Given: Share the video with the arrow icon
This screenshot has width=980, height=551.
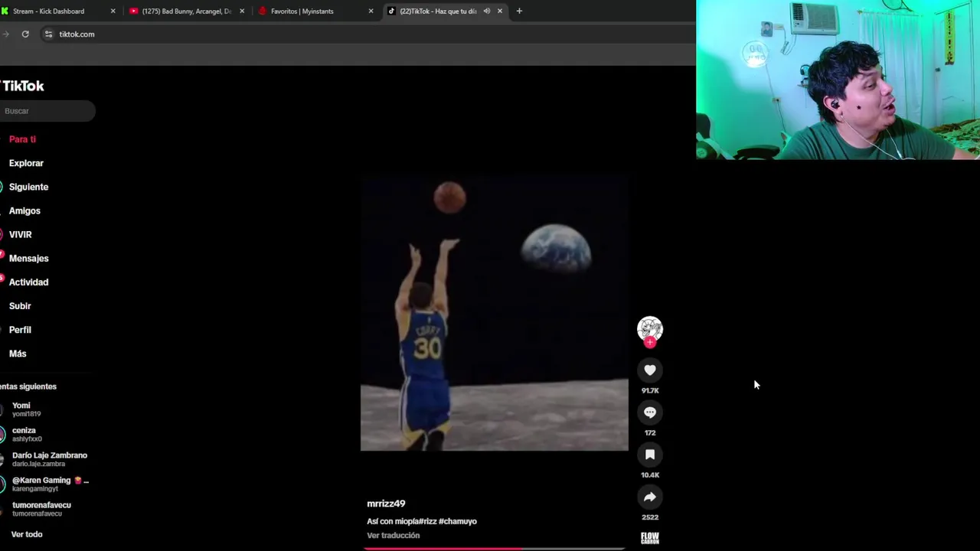Looking at the screenshot, I should pos(650,497).
